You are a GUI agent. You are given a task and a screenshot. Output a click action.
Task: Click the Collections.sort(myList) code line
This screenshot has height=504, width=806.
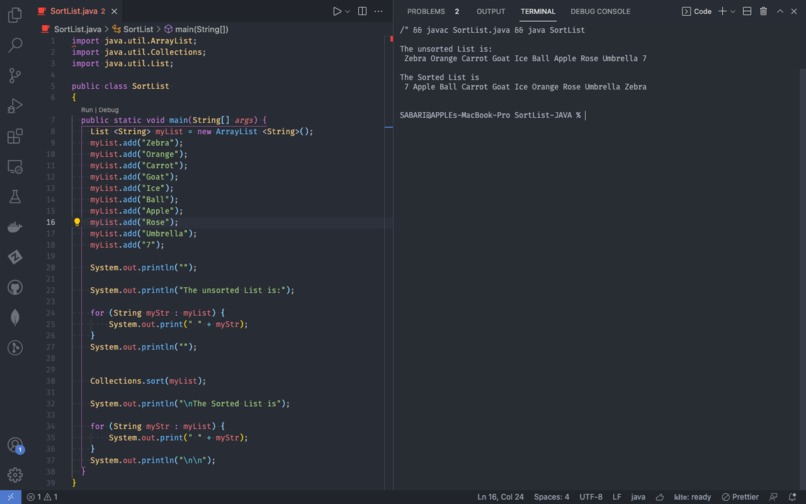point(148,381)
